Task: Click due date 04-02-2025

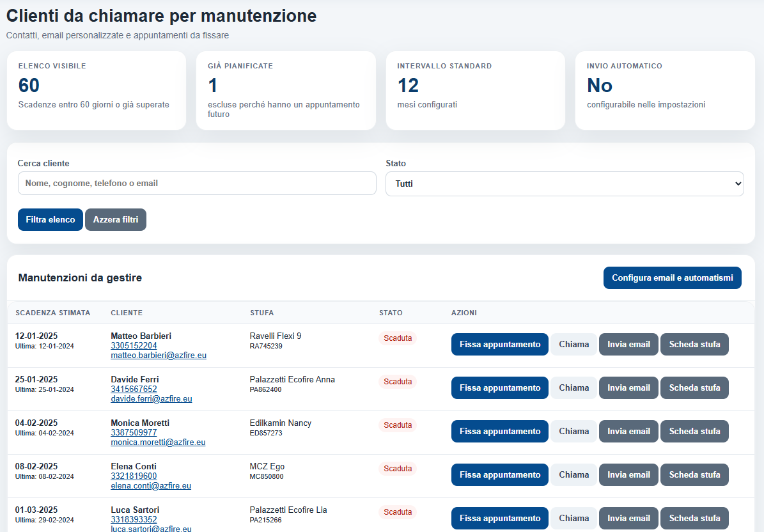Action: click(36, 423)
